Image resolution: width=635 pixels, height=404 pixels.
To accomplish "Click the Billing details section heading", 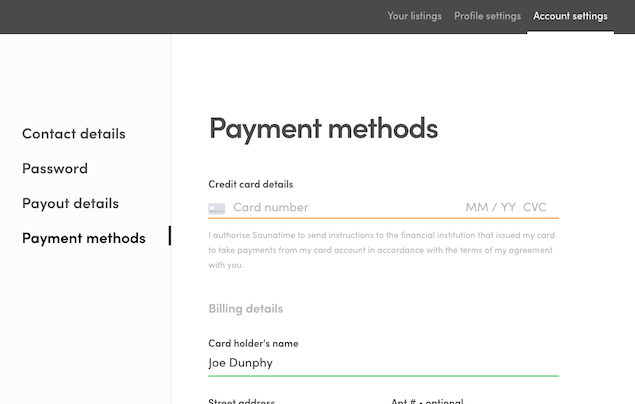I will (245, 309).
